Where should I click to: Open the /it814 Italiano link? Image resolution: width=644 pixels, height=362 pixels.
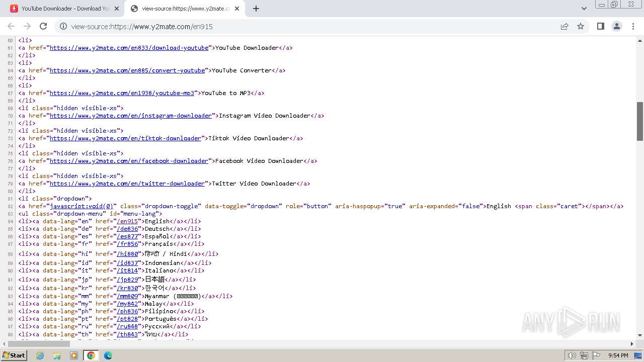127,270
